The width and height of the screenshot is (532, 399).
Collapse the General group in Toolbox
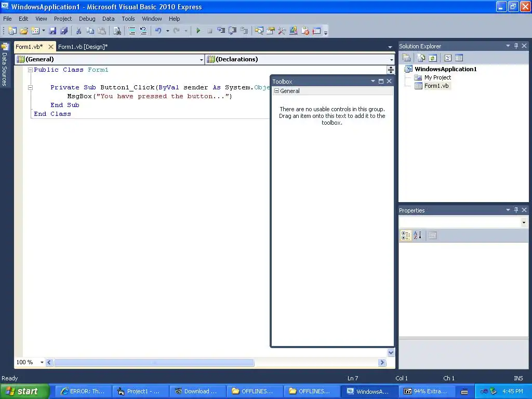pyautogui.click(x=276, y=91)
